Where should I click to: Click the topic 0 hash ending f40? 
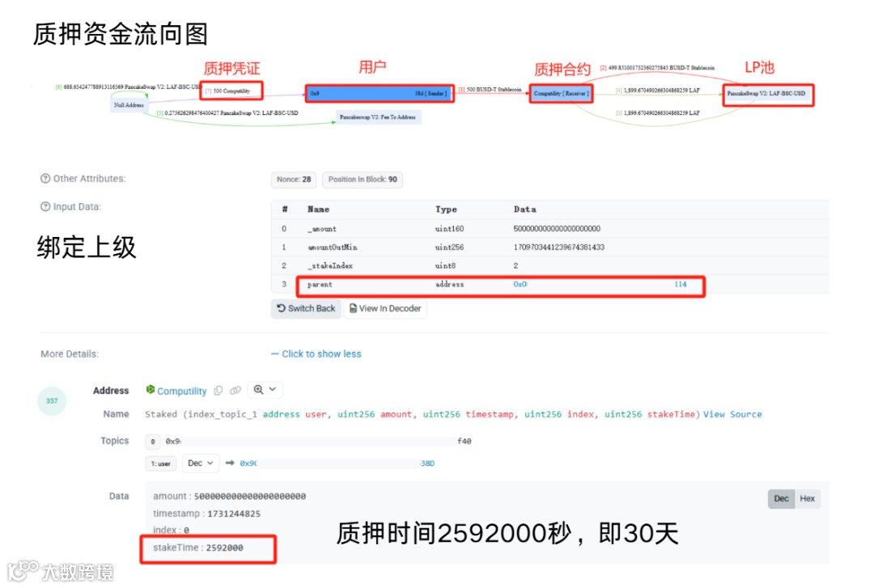pyautogui.click(x=318, y=442)
